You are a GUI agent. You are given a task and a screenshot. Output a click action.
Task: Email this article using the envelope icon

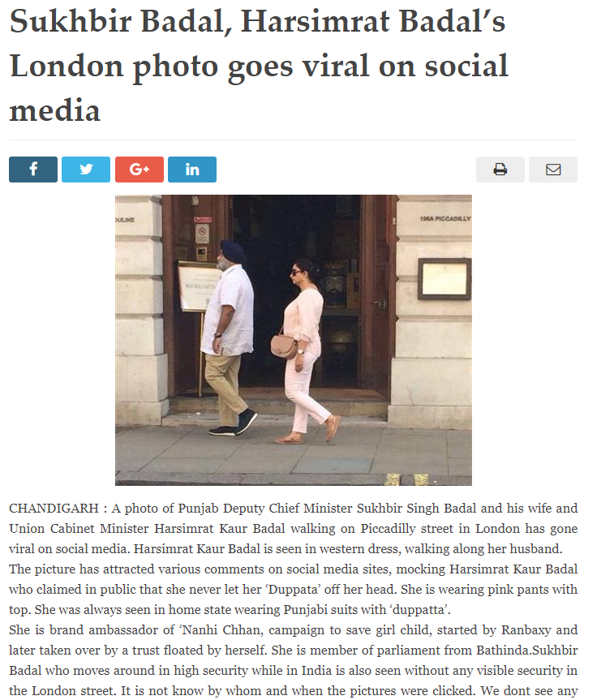click(x=553, y=170)
